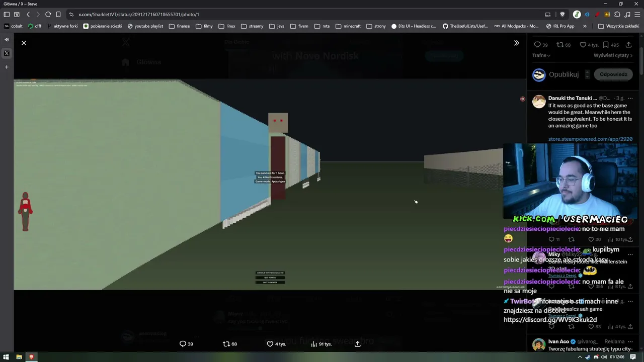Click the Brave icon on the taskbar
Viewport: 644px width, 362px height.
[31, 357]
